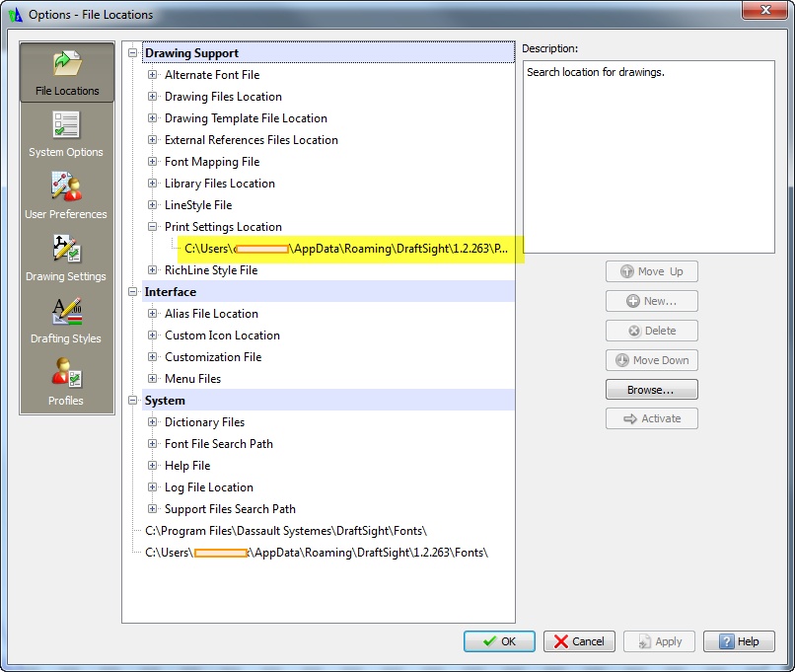Expand the Custom Icon Location node
Image resolution: width=795 pixels, height=672 pixels.
coord(152,336)
